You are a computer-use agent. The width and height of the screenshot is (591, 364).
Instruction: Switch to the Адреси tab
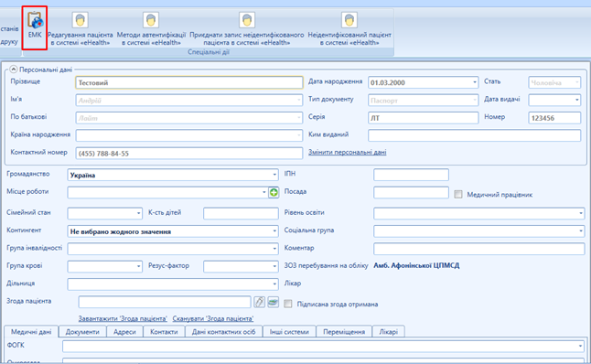point(124,332)
